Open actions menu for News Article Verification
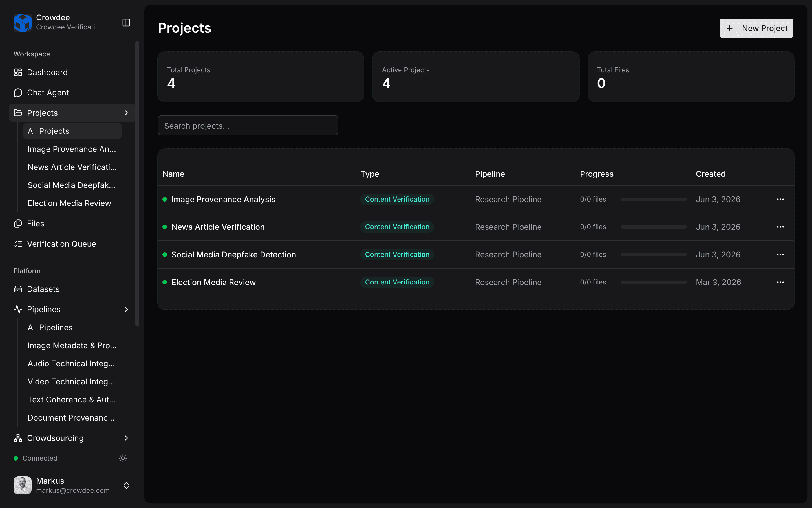The image size is (812, 508). click(780, 227)
